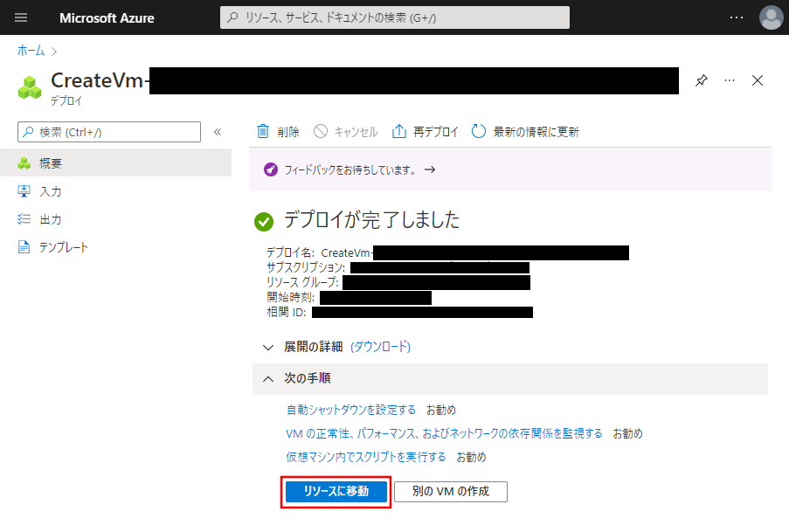The image size is (789, 532).
Task: Select 概要 in the sidebar
Action: coord(115,162)
